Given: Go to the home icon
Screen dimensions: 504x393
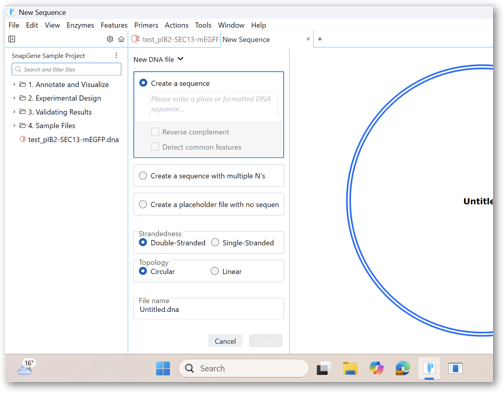Looking at the screenshot, I should [121, 39].
